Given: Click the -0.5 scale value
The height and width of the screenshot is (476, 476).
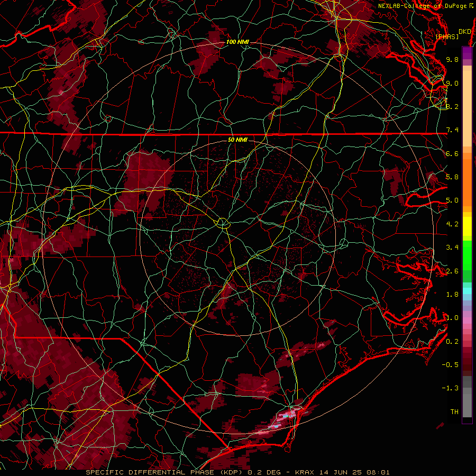Looking at the screenshot, I should point(450,365).
